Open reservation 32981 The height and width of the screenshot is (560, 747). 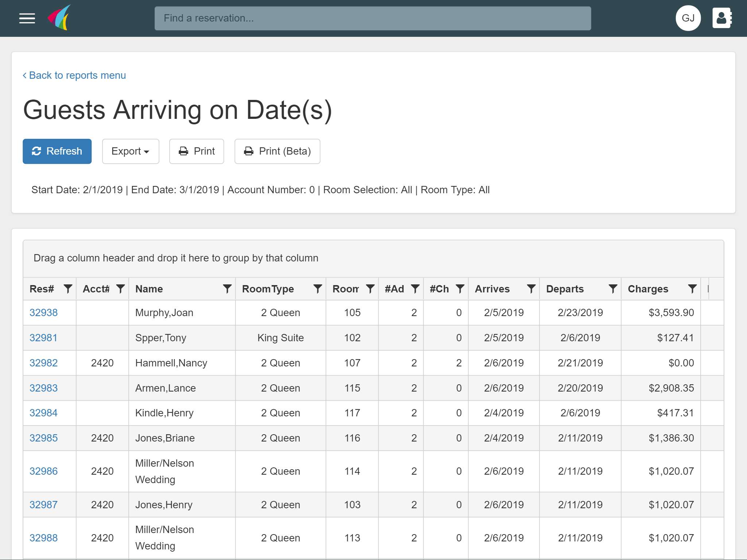click(43, 338)
